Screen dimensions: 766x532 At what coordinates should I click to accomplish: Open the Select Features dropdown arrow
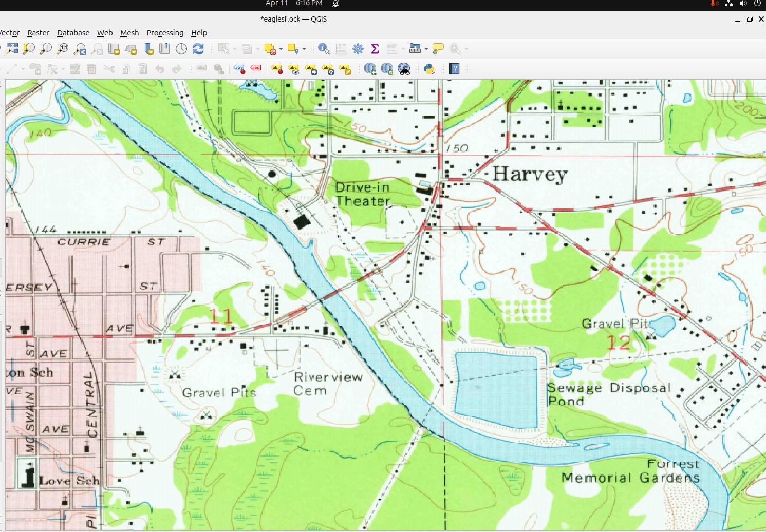[x=235, y=49]
